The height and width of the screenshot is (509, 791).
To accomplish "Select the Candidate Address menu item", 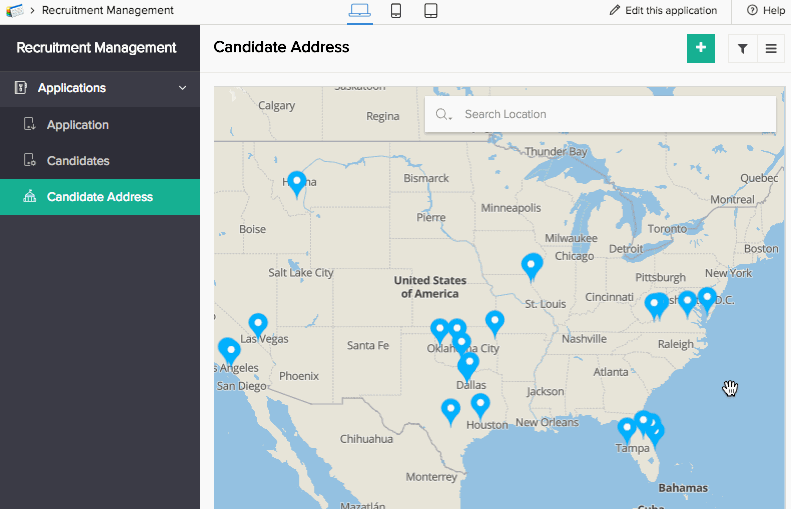I will tap(100, 197).
